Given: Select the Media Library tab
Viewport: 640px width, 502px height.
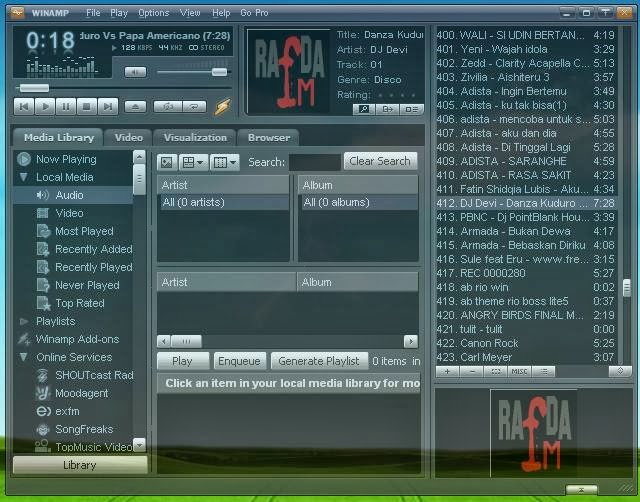Looking at the screenshot, I should 59,138.
